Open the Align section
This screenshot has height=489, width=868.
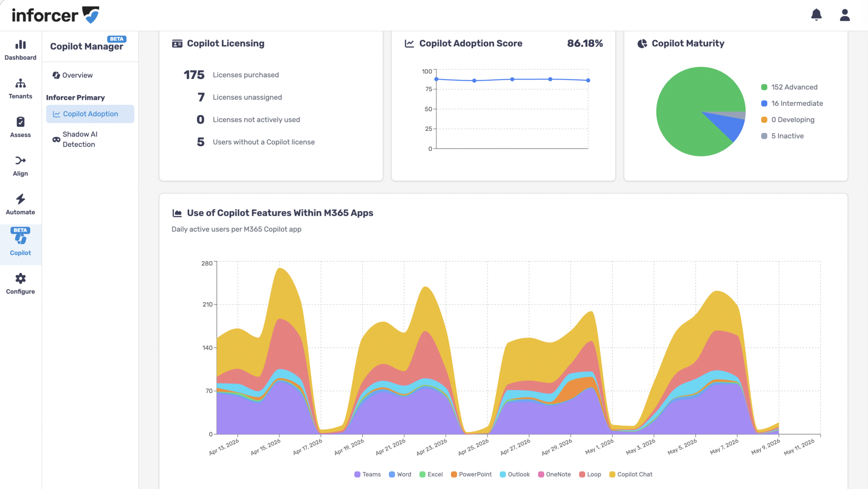pyautogui.click(x=20, y=166)
